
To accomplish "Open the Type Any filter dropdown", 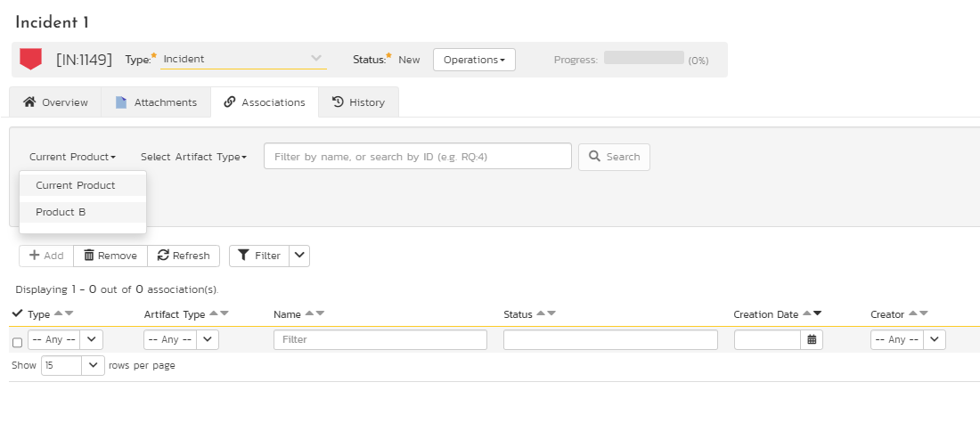I will coord(66,340).
